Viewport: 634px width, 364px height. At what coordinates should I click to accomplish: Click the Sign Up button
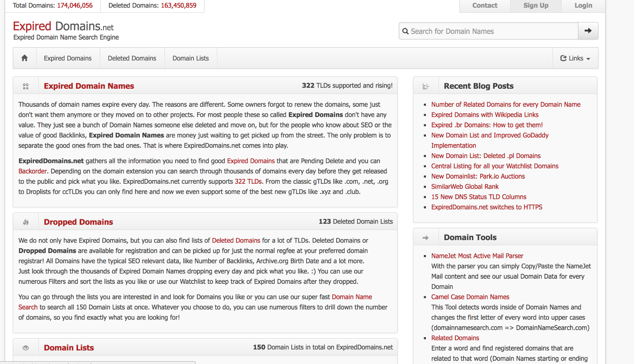tap(535, 5)
